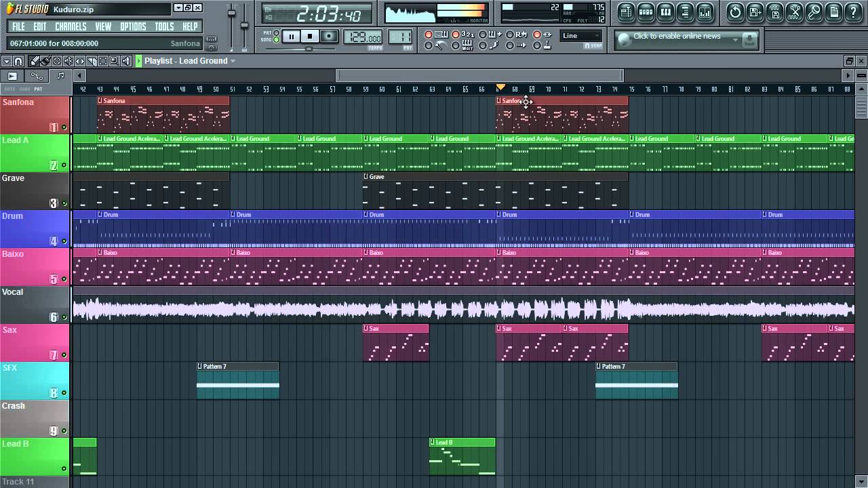Viewport: 868px width, 488px height.
Task: Click the render to wave file icon
Action: tap(774, 12)
